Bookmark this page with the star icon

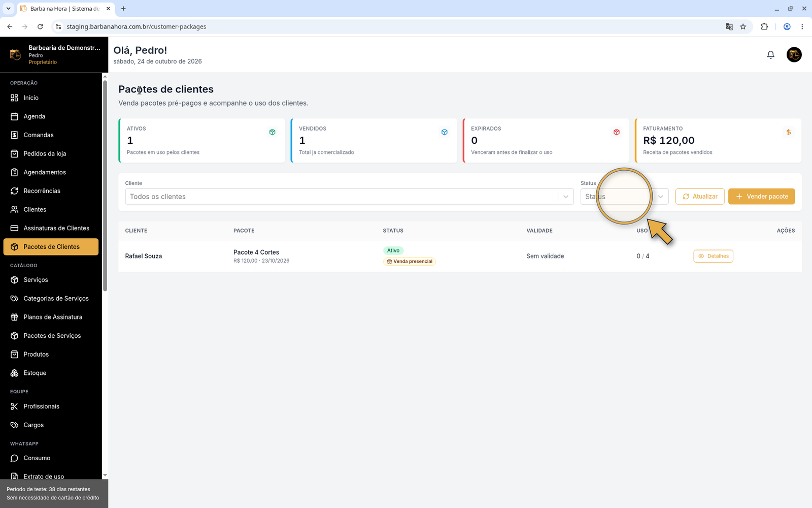click(743, 26)
